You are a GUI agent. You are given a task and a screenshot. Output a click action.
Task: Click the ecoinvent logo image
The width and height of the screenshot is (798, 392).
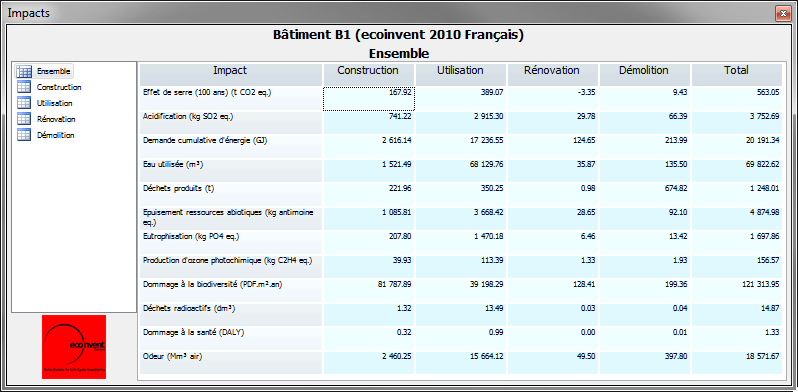74,347
